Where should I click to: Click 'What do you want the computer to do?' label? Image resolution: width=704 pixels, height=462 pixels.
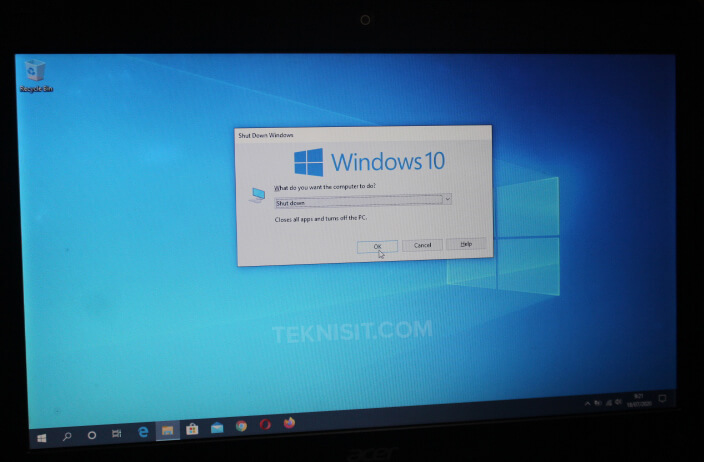click(325, 187)
